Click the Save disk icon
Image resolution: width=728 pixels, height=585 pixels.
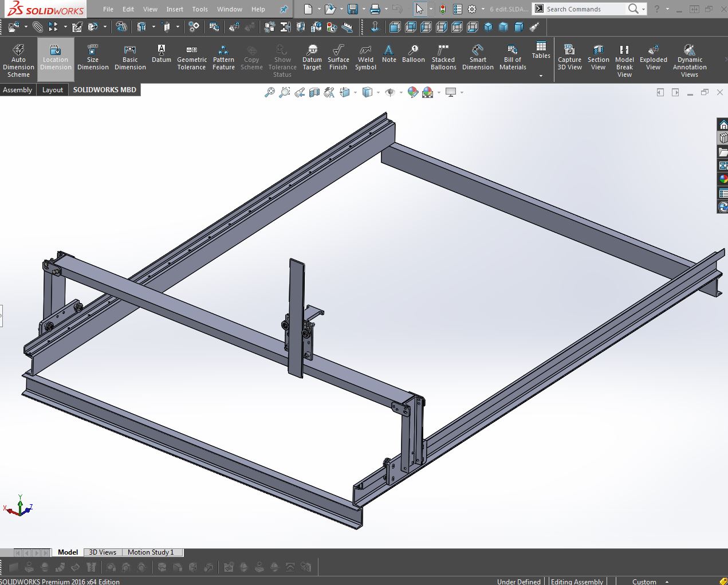tap(353, 9)
